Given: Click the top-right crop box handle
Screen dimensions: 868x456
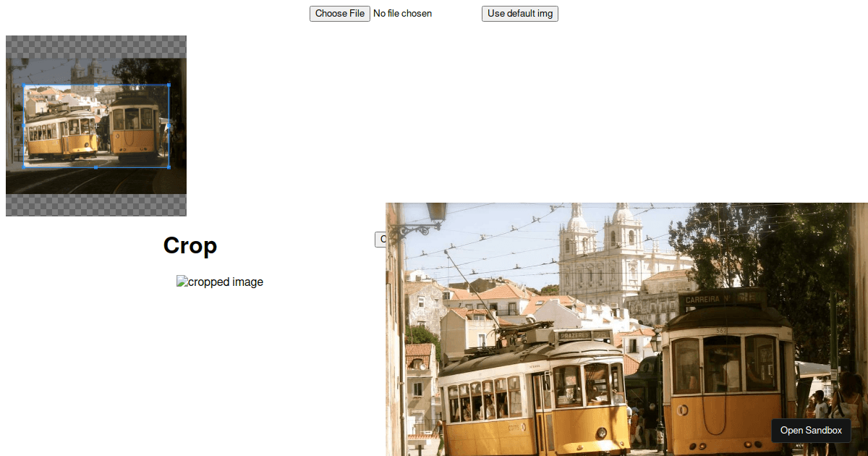Looking at the screenshot, I should click(169, 85).
